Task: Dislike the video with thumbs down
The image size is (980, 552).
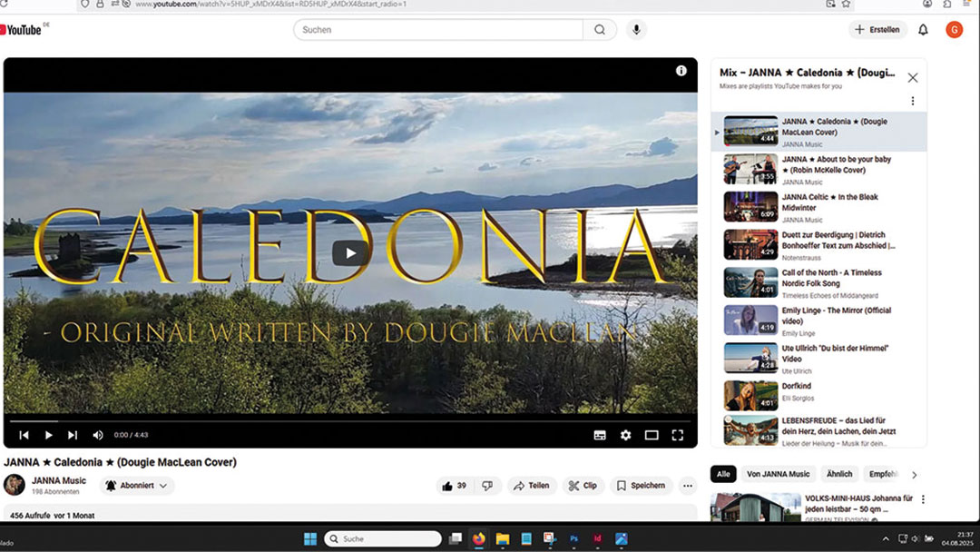Action: click(487, 486)
